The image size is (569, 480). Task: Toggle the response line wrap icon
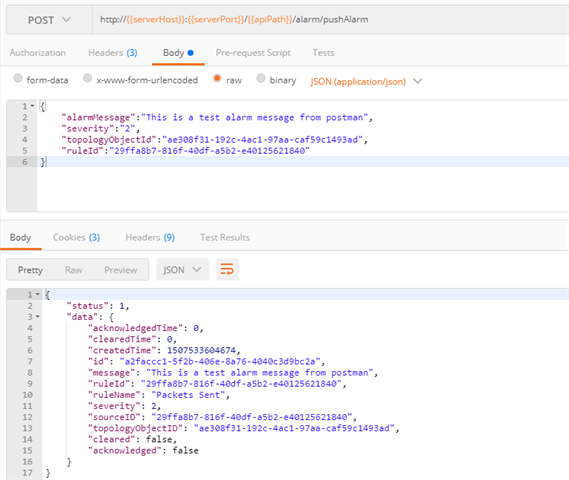[227, 270]
